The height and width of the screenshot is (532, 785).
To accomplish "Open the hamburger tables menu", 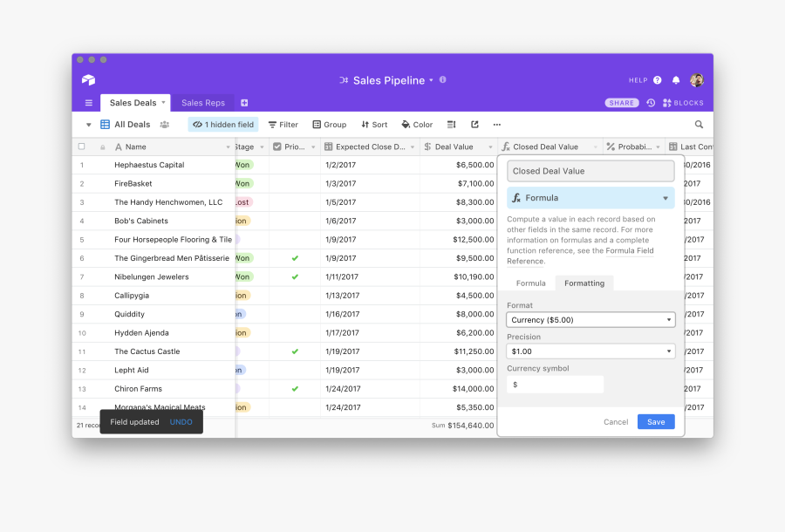I will click(x=88, y=103).
